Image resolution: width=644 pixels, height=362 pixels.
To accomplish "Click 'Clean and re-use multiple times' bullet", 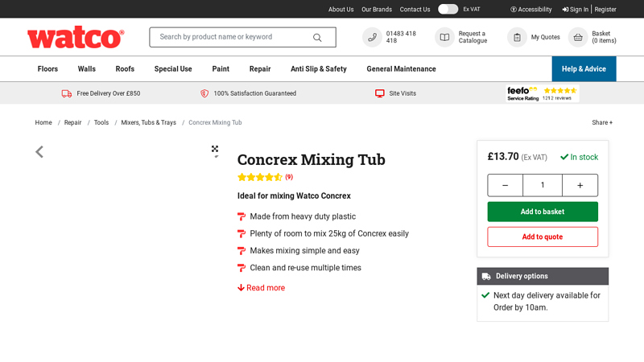I will coord(306,268).
